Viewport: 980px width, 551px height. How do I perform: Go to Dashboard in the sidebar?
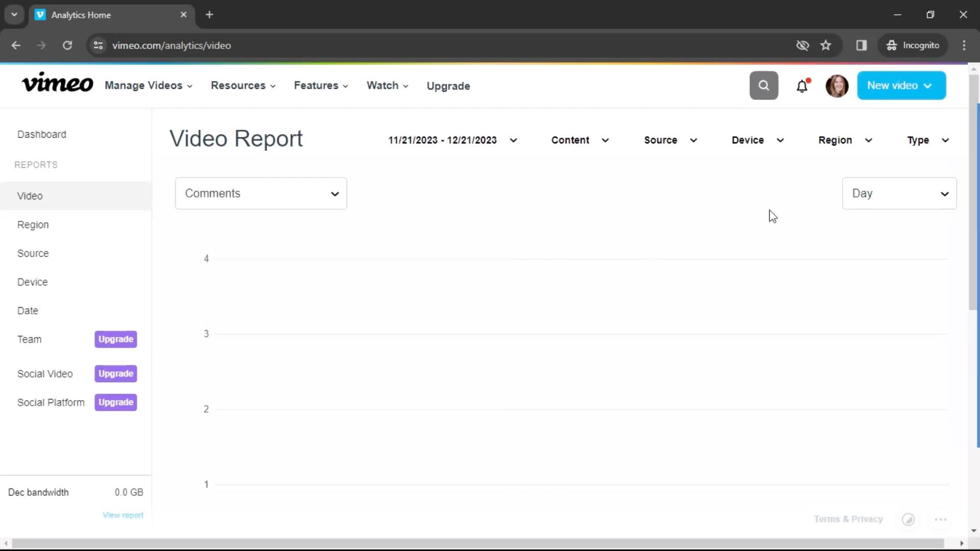point(42,134)
